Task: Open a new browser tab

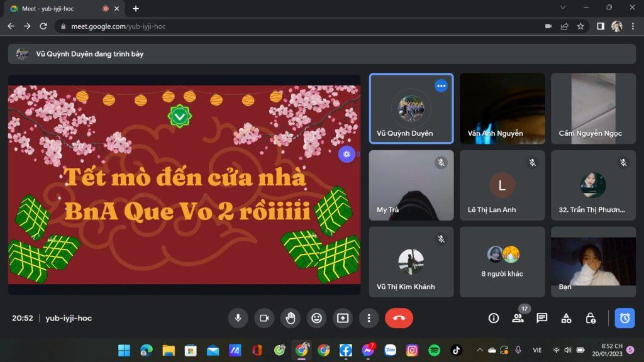Action: point(136,9)
